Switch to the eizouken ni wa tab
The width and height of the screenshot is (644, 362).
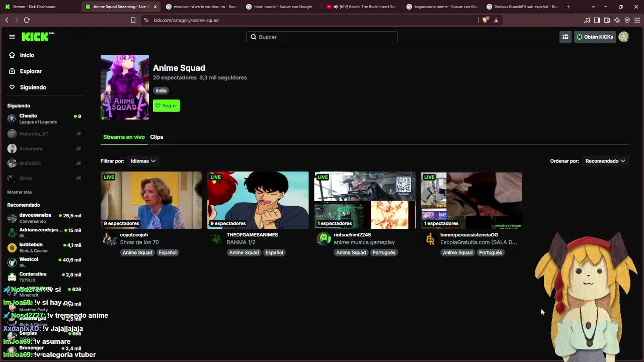click(x=202, y=7)
